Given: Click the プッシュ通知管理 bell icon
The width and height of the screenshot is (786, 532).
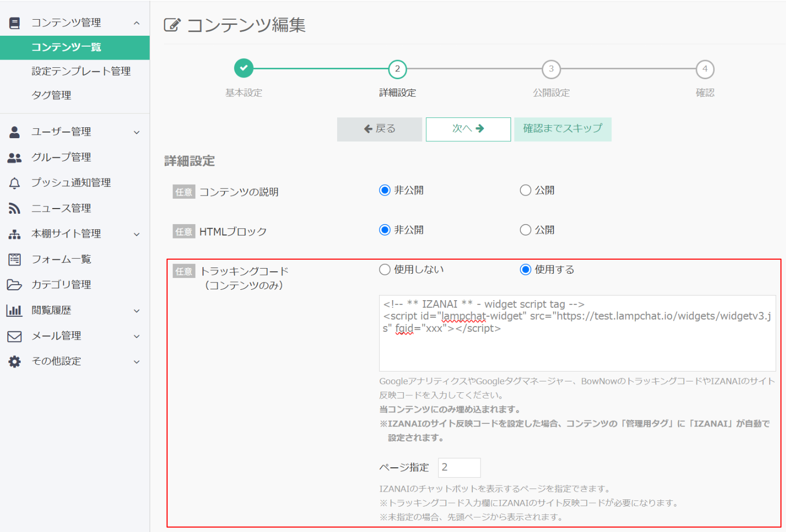Looking at the screenshot, I should point(14,183).
